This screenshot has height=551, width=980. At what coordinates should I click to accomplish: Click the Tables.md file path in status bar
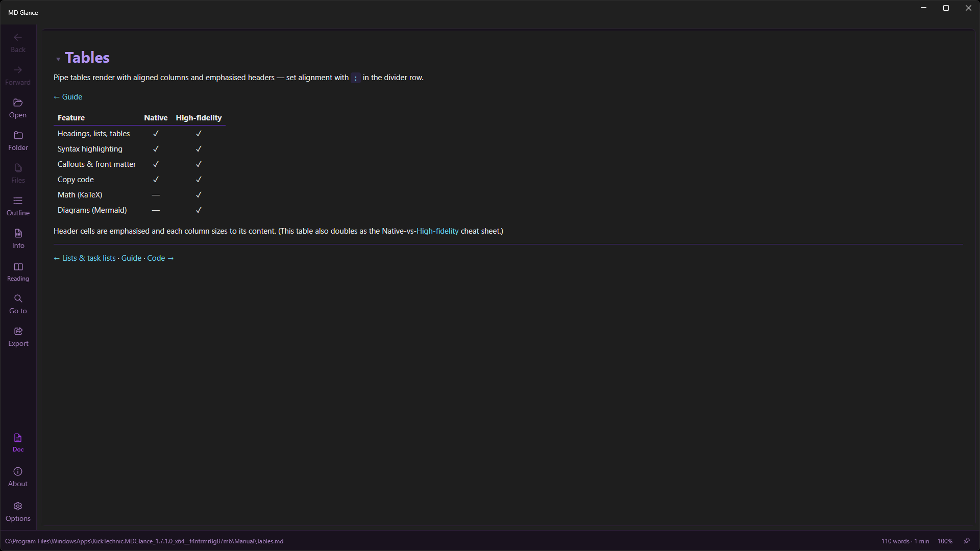(144, 541)
